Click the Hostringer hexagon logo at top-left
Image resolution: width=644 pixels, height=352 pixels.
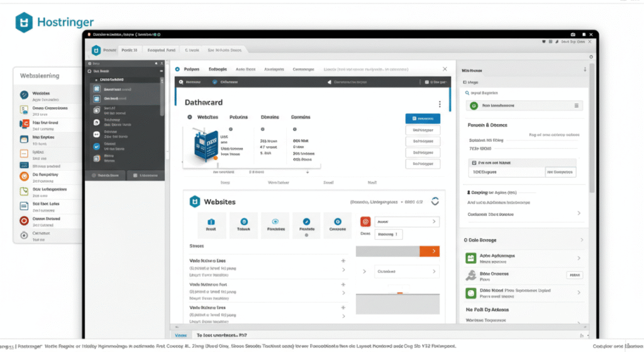tap(24, 22)
